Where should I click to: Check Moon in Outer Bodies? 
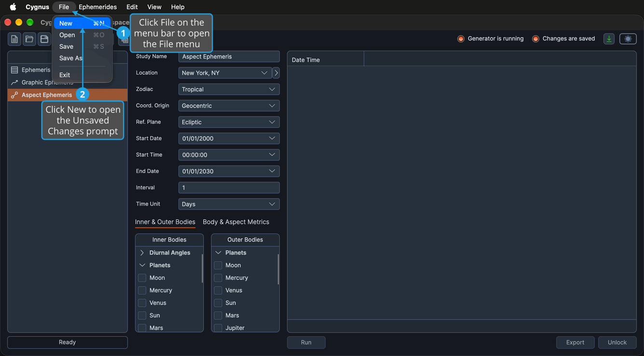pos(218,265)
